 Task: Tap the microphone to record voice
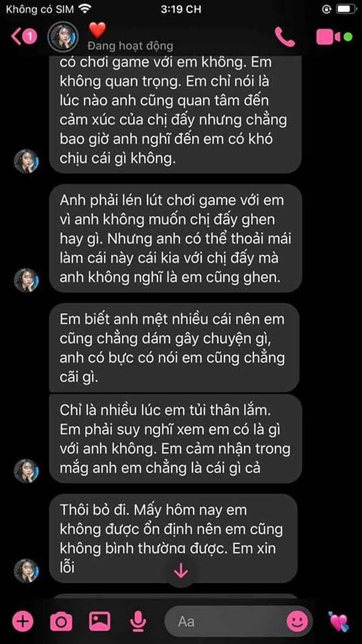coord(138,621)
